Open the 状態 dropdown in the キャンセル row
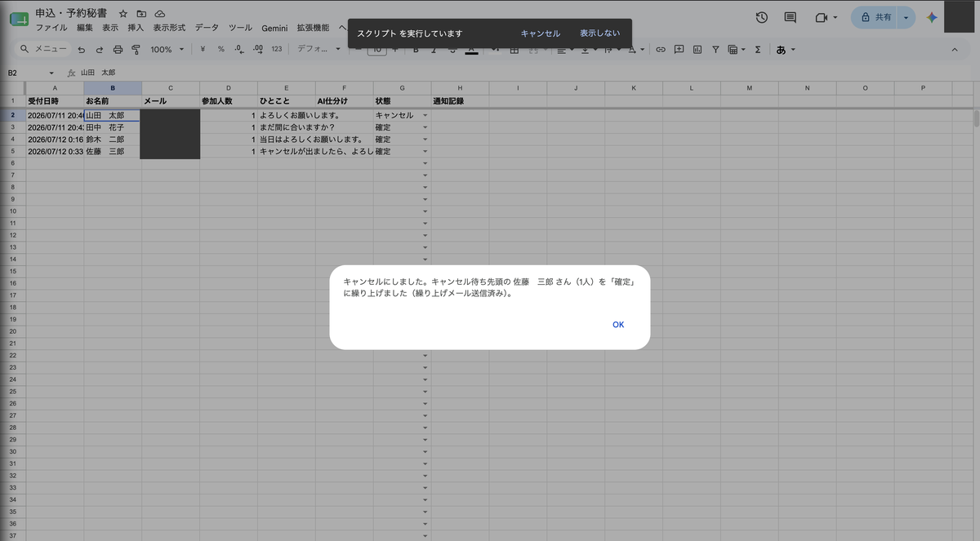This screenshot has height=541, width=980. click(425, 116)
